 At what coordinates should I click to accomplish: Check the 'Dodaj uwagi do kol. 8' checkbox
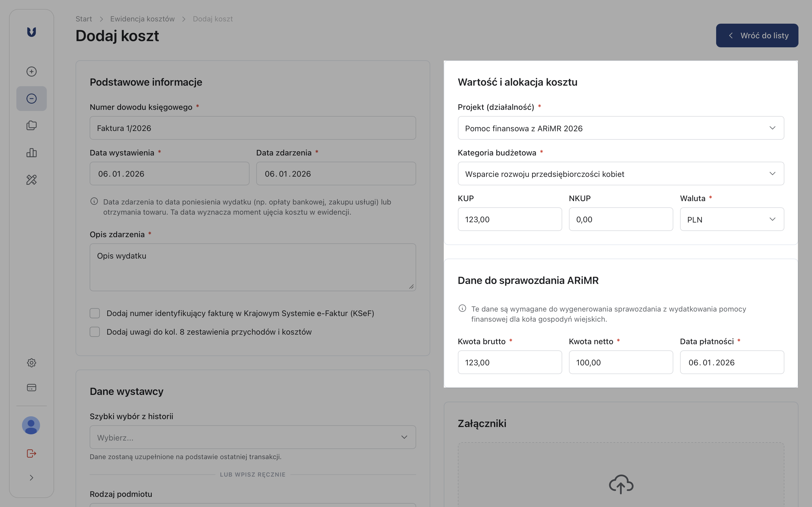95,332
